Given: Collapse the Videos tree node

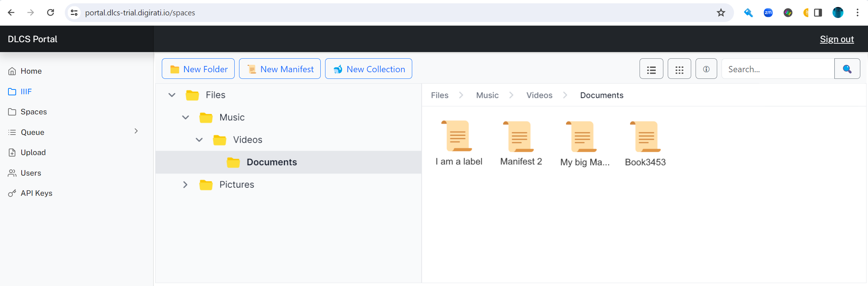Looking at the screenshot, I should click(x=199, y=140).
